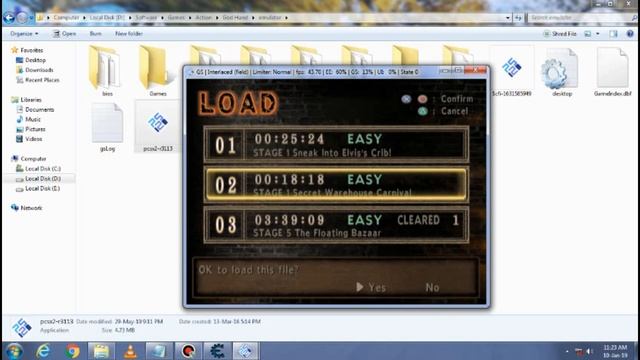
Task: Open Music library in the sidebar
Action: point(33,119)
